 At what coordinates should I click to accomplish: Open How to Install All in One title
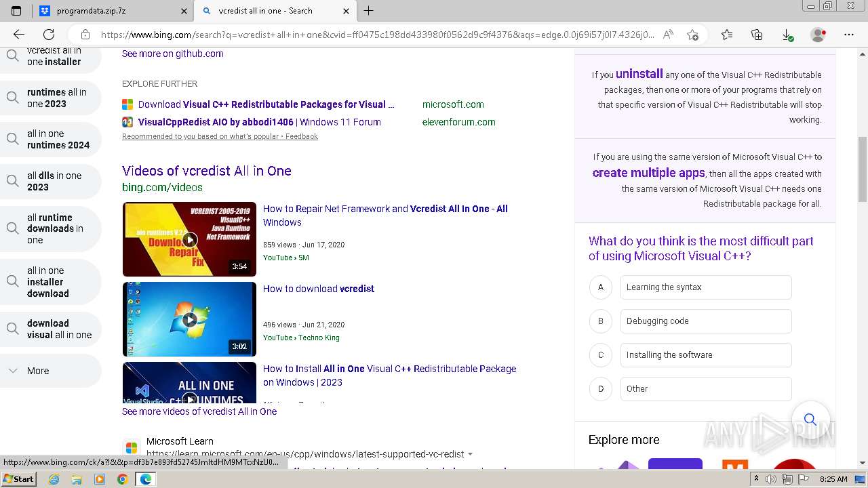pyautogui.click(x=389, y=375)
